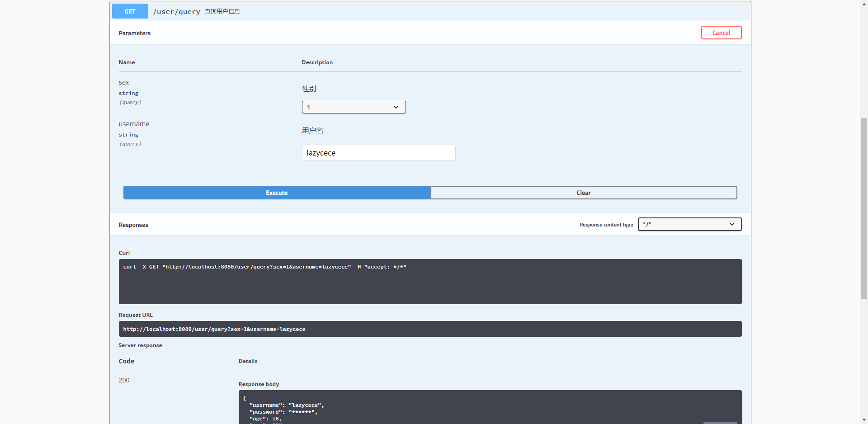Click the Details column header
The image size is (868, 424).
tap(248, 361)
